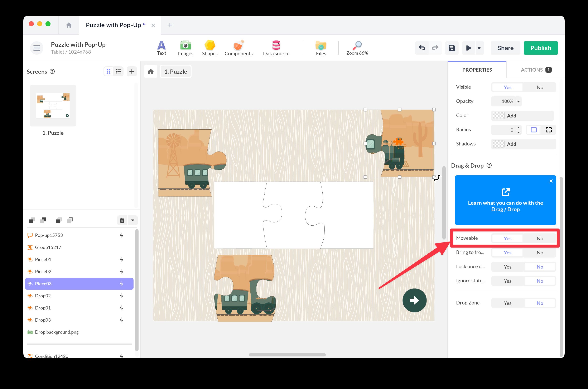Viewport: 588px width, 389px height.
Task: Disable Moveable in Drag & Drop settings
Action: coord(540,238)
